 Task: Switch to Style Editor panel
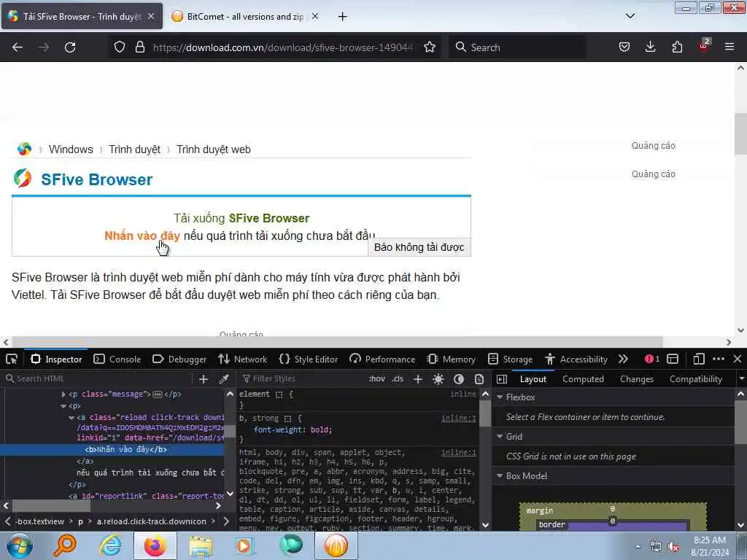point(309,359)
